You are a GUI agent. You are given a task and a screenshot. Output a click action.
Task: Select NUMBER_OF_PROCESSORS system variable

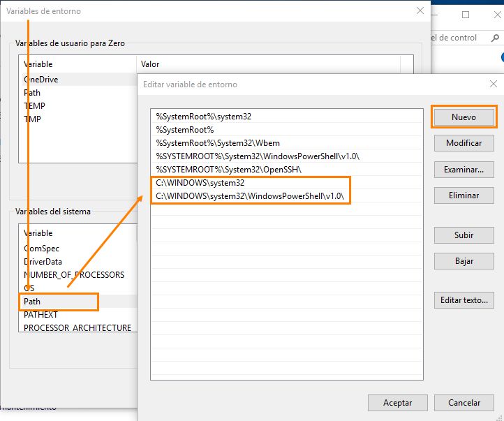[x=78, y=275]
